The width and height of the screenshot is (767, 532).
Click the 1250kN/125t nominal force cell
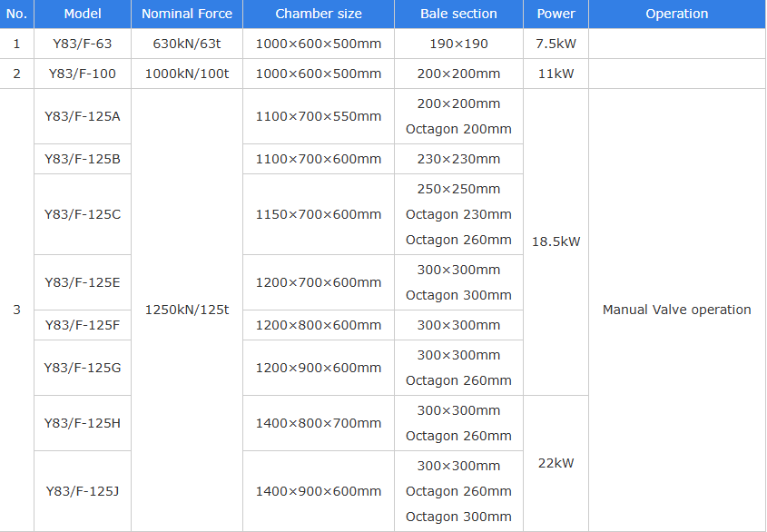point(187,310)
